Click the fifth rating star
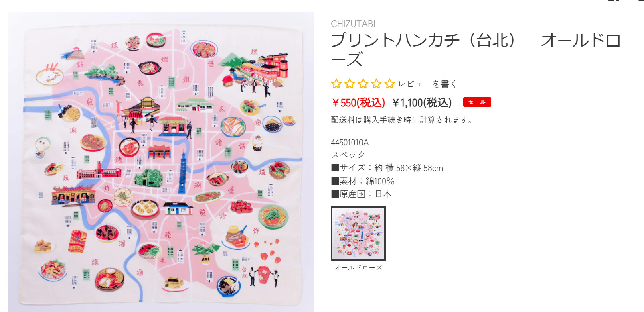This screenshot has width=644, height=312. pos(389,84)
